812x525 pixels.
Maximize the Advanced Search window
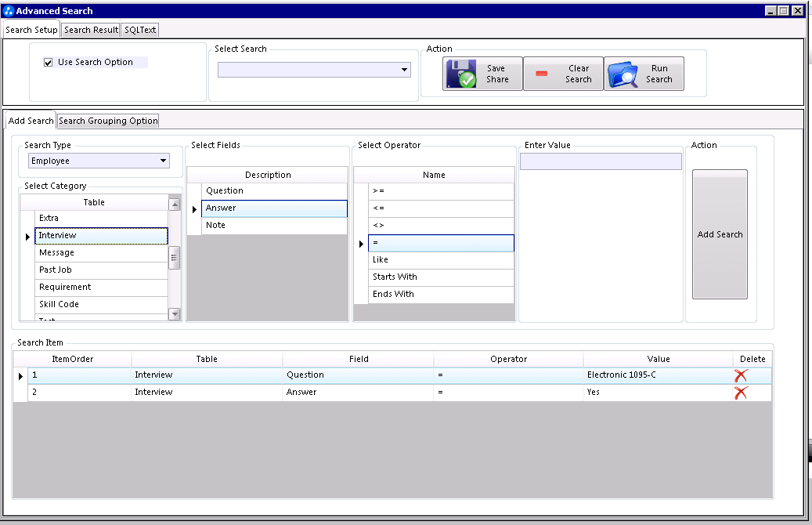pyautogui.click(x=784, y=11)
